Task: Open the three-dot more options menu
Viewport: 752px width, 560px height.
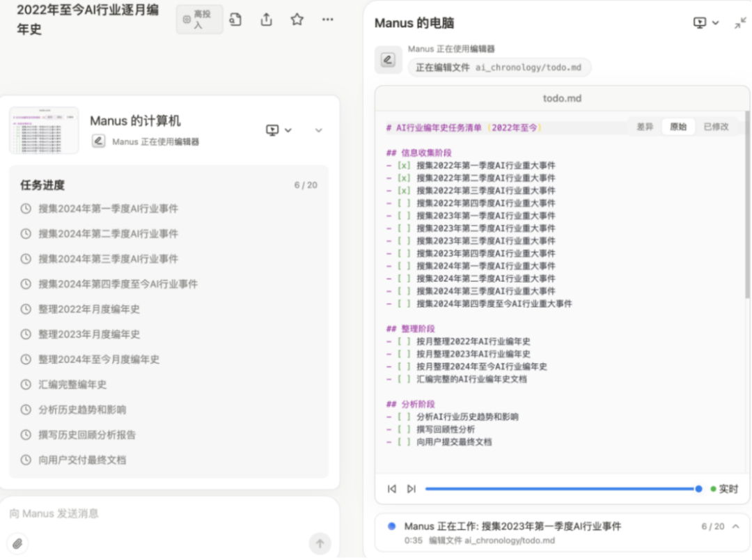Action: 328,20
